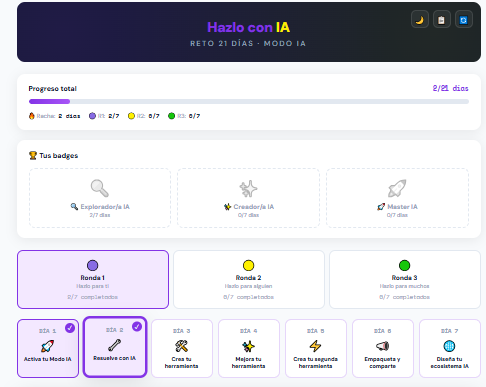486x387 pixels.
Task: Click the clipboard icon in the header
Action: 442,20
